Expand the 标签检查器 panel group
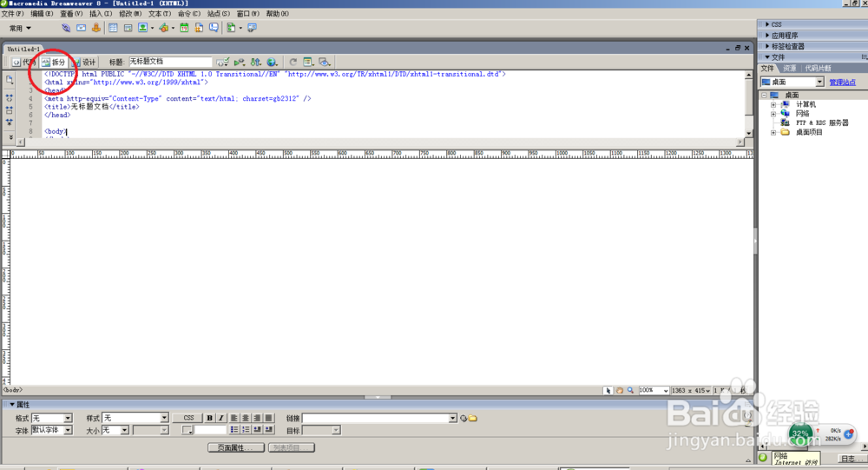 pyautogui.click(x=767, y=46)
